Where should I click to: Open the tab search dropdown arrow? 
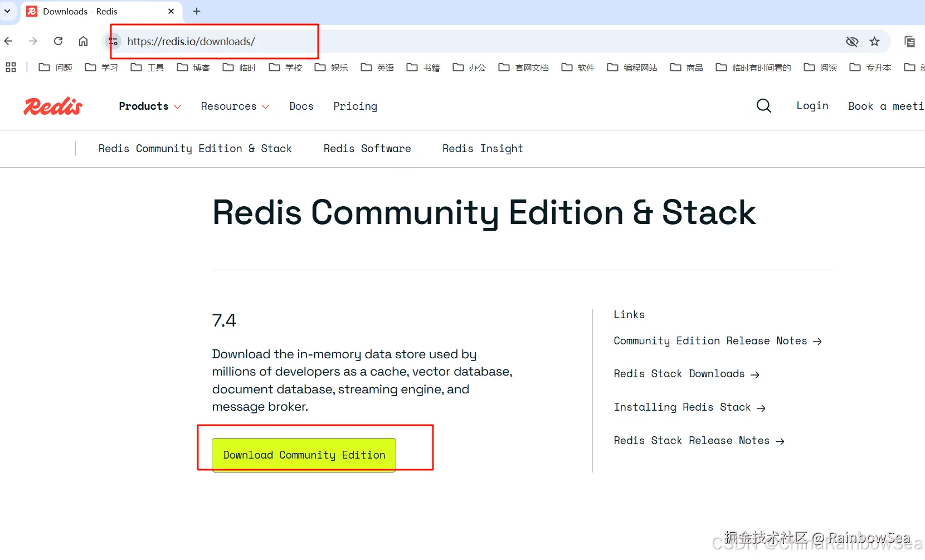pyautogui.click(x=7, y=11)
